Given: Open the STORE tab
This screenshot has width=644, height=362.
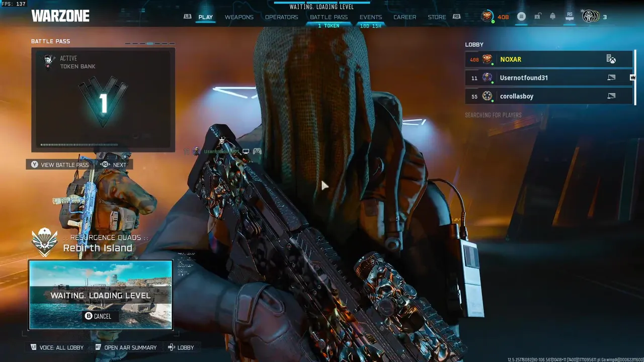Looking at the screenshot, I should [x=437, y=17].
